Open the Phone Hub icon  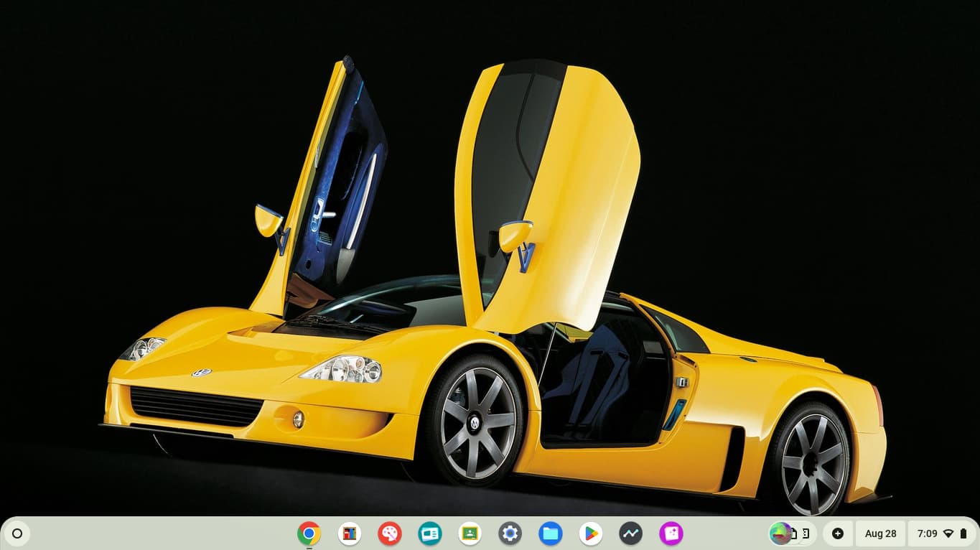tap(806, 533)
